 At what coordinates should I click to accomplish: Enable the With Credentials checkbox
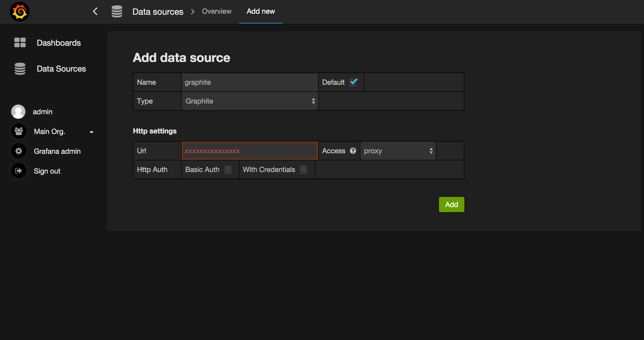click(x=303, y=169)
